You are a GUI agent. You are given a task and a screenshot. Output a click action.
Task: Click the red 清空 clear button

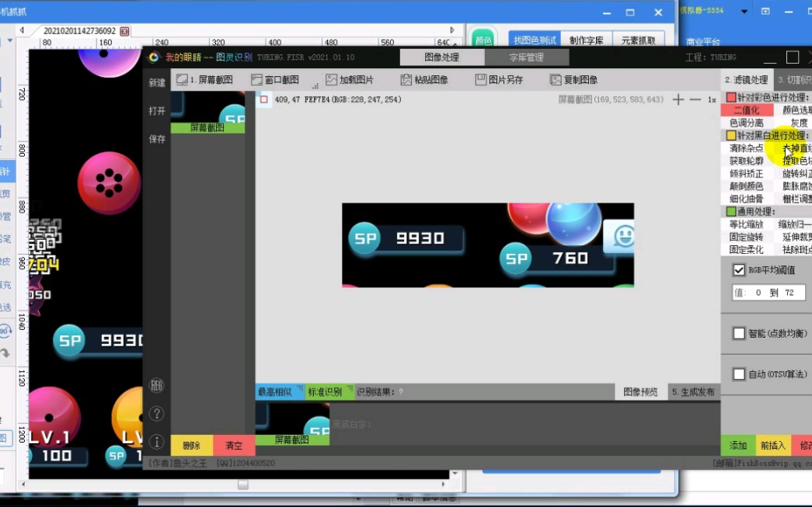pos(234,446)
